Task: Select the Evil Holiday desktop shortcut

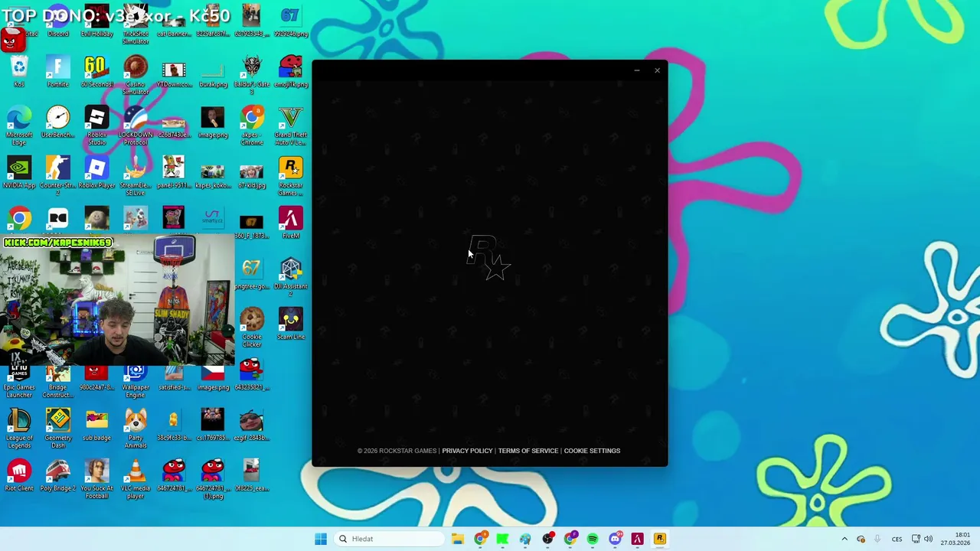Action: click(96, 21)
